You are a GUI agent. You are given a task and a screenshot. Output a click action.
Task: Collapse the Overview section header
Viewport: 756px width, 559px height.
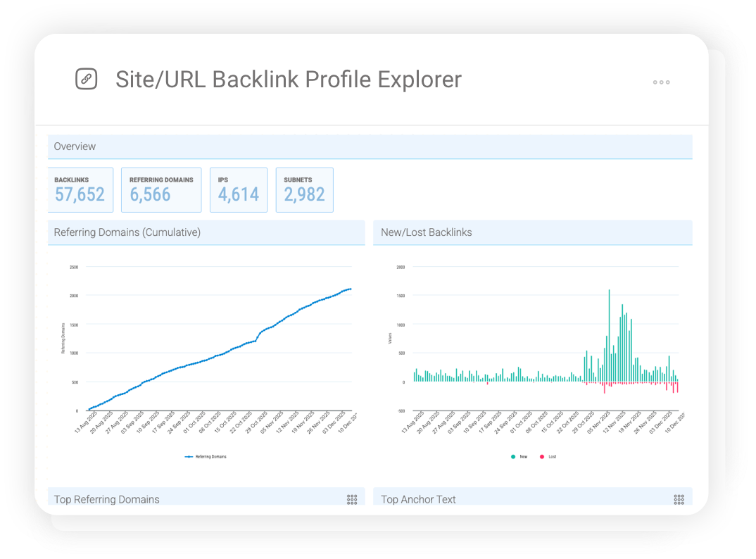75,146
